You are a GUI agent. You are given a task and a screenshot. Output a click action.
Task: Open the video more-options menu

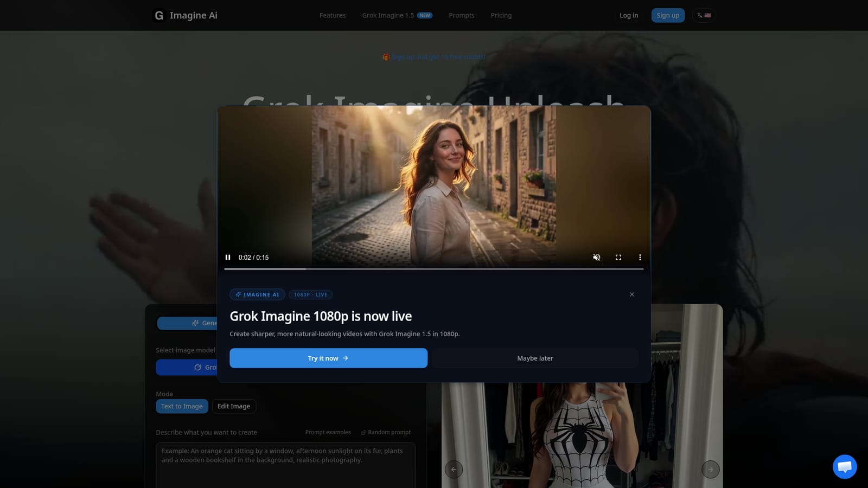640,258
